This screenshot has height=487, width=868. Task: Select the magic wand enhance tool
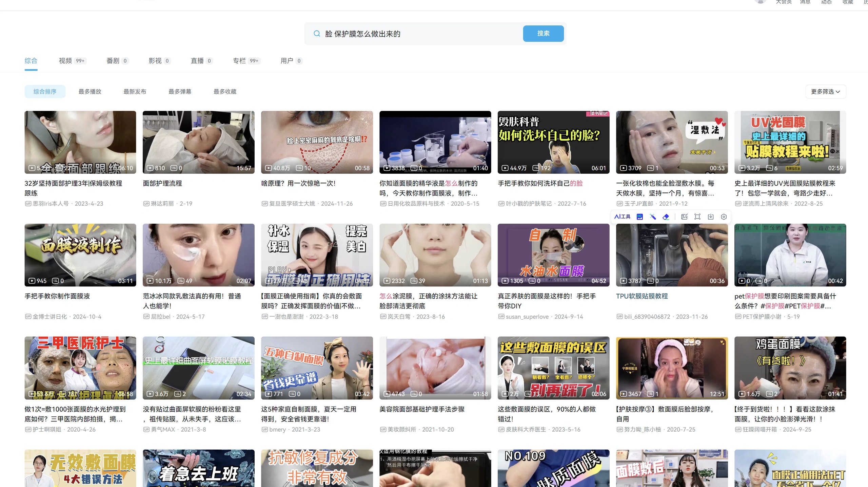653,217
